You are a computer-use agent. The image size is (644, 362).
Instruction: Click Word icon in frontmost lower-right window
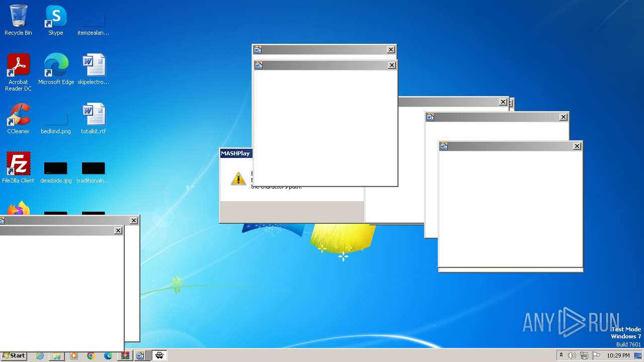(444, 146)
